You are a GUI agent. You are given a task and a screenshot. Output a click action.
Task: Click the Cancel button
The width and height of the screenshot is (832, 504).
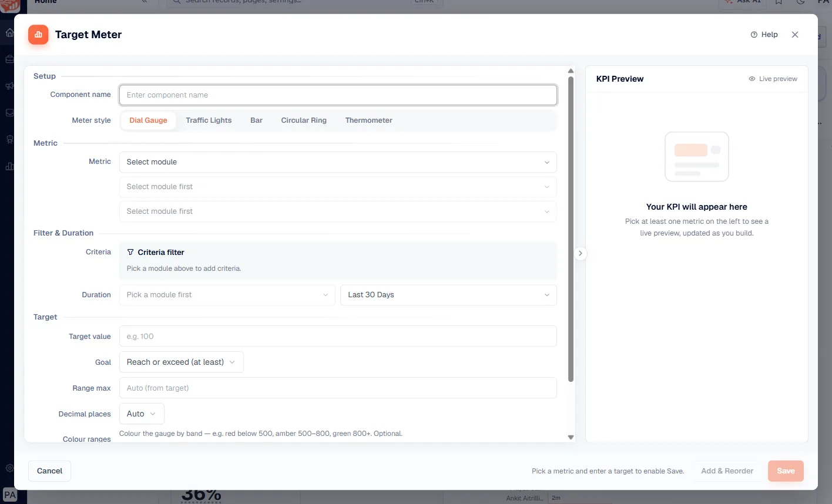tap(49, 471)
